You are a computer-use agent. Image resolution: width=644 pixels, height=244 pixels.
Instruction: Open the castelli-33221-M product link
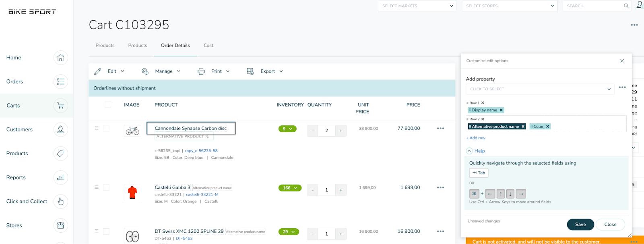[x=202, y=194]
